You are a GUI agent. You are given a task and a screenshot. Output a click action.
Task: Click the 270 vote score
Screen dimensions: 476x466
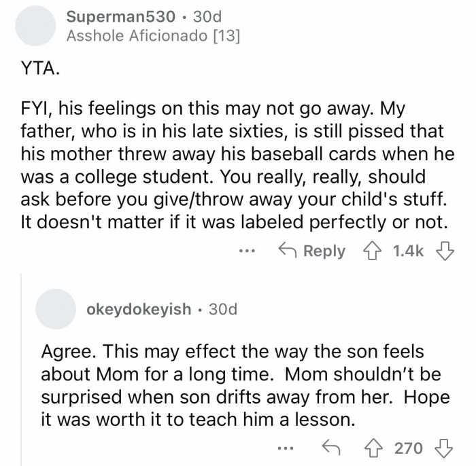point(408,448)
